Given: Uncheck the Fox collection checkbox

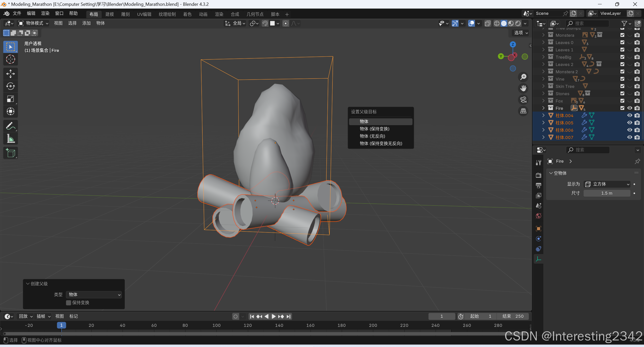Looking at the screenshot, I should [x=622, y=101].
